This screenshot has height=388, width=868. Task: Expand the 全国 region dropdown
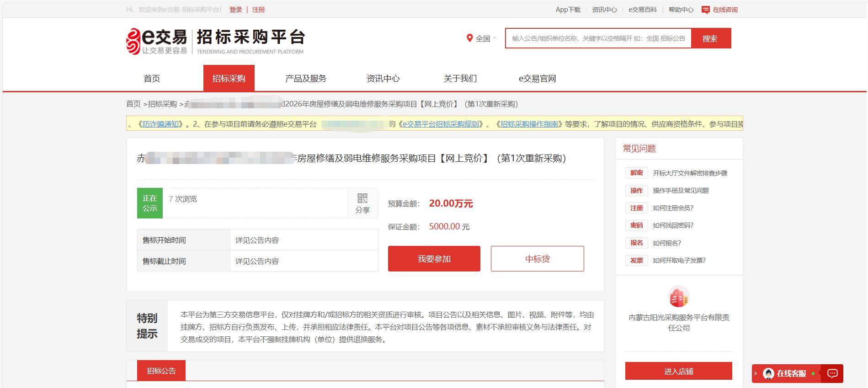click(x=485, y=38)
